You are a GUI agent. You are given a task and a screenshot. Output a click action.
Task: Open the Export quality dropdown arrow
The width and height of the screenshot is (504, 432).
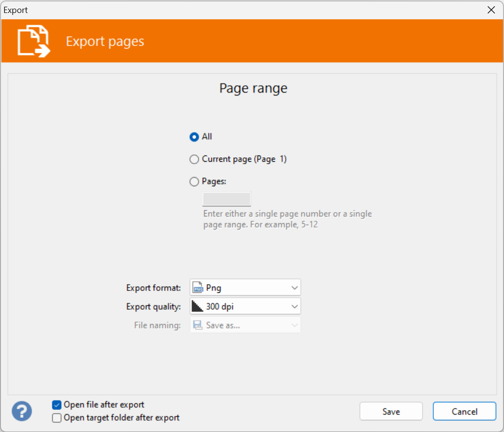[294, 306]
